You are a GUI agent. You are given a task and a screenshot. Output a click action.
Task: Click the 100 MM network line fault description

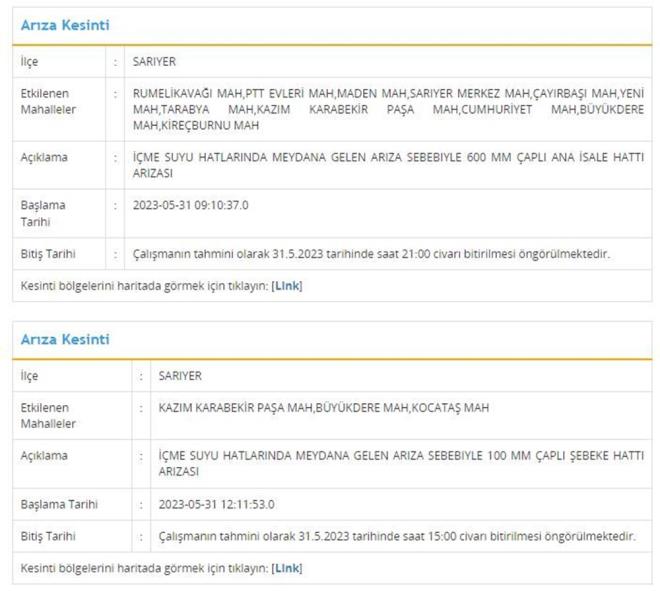pyautogui.click(x=400, y=463)
